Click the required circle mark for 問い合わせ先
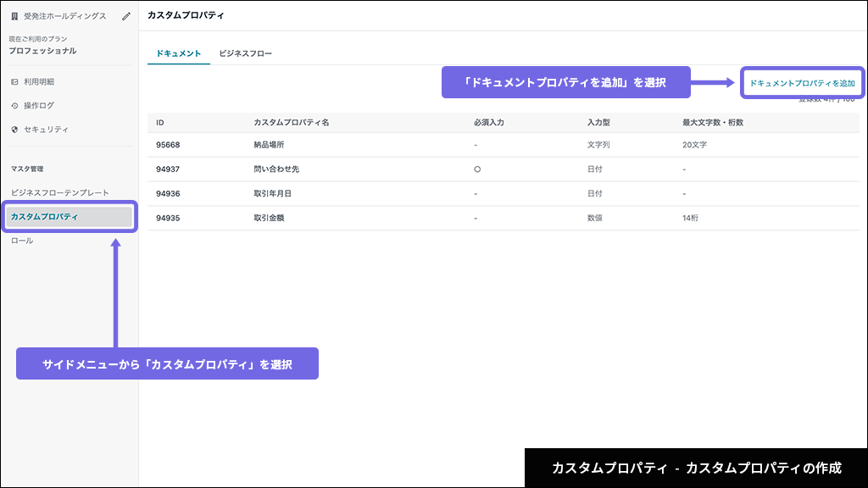This screenshot has height=488, width=868. pos(477,169)
